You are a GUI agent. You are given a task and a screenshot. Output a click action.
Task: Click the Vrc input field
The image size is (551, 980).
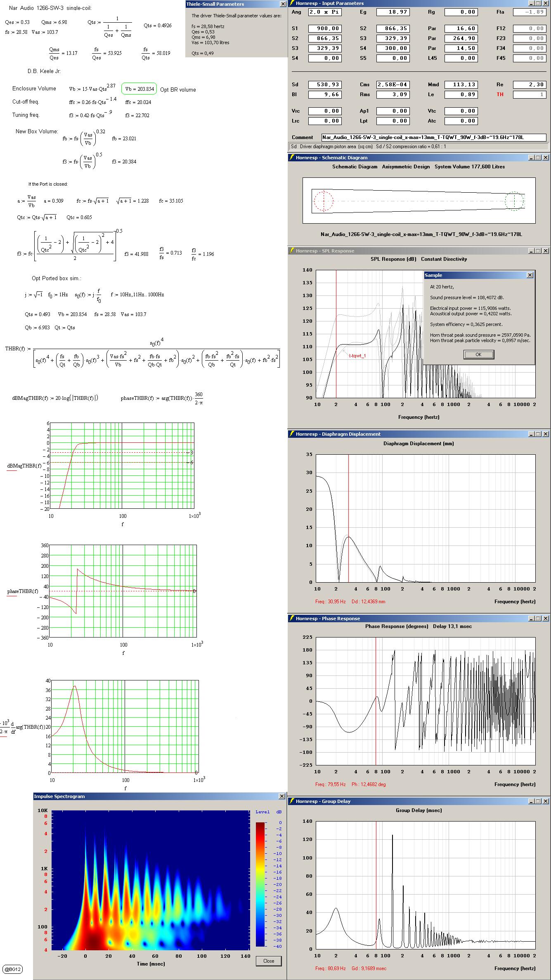(325, 111)
